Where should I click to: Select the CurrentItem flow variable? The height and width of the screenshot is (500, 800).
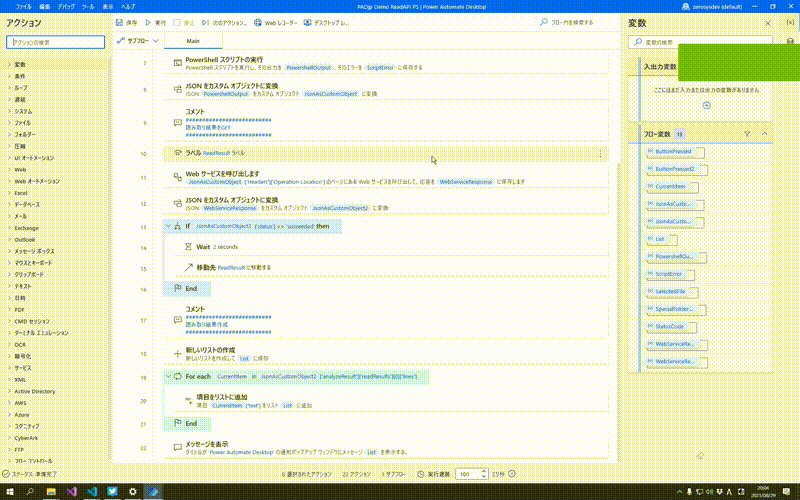point(672,186)
